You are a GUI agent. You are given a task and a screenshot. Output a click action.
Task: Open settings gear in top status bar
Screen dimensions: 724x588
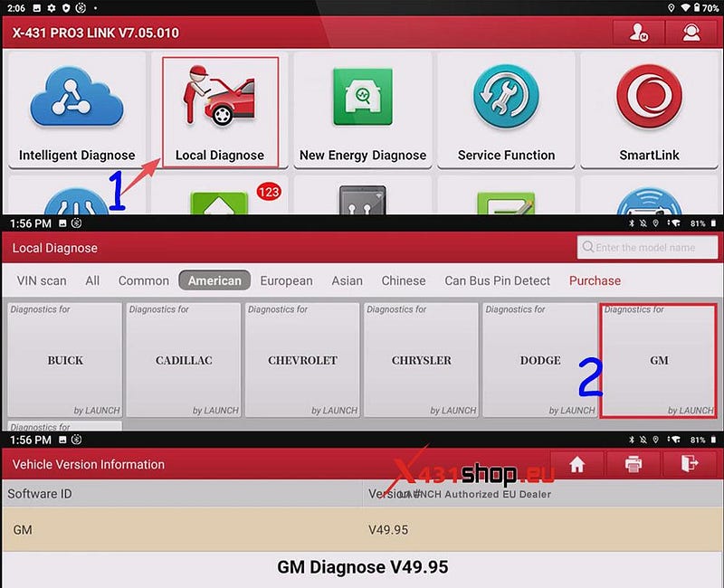tap(52, 8)
